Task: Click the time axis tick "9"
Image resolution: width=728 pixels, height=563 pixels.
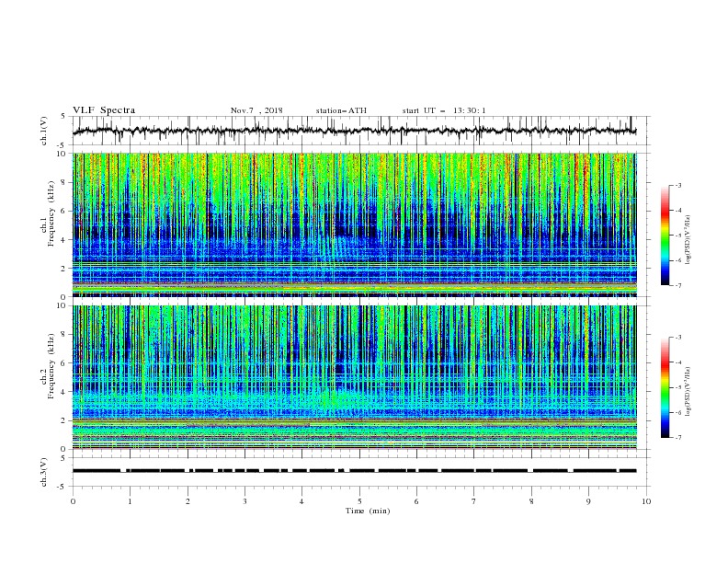Action: (588, 501)
